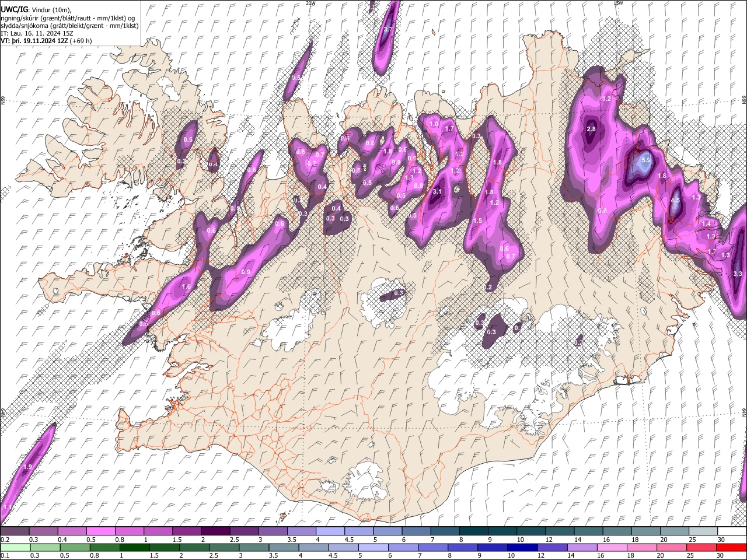Click the 3.7 value in the northern offshore band
Image resolution: width=747 pixels, height=560 pixels.
pyautogui.click(x=389, y=29)
